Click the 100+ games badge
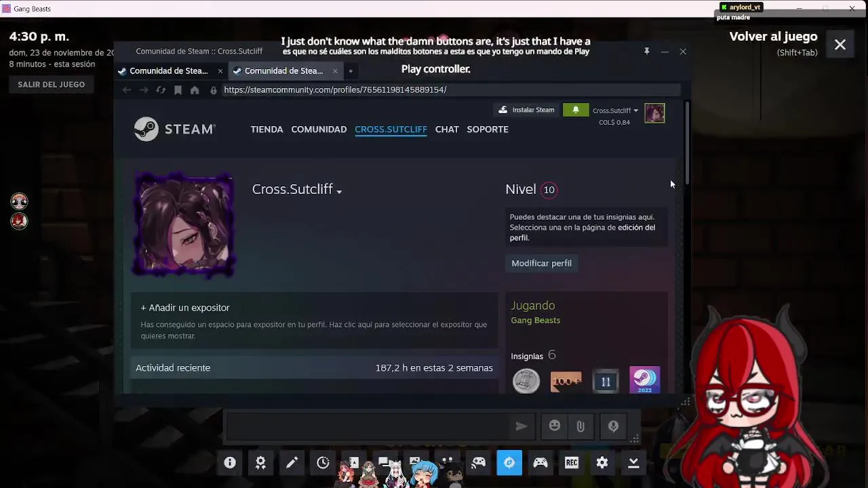 566,381
